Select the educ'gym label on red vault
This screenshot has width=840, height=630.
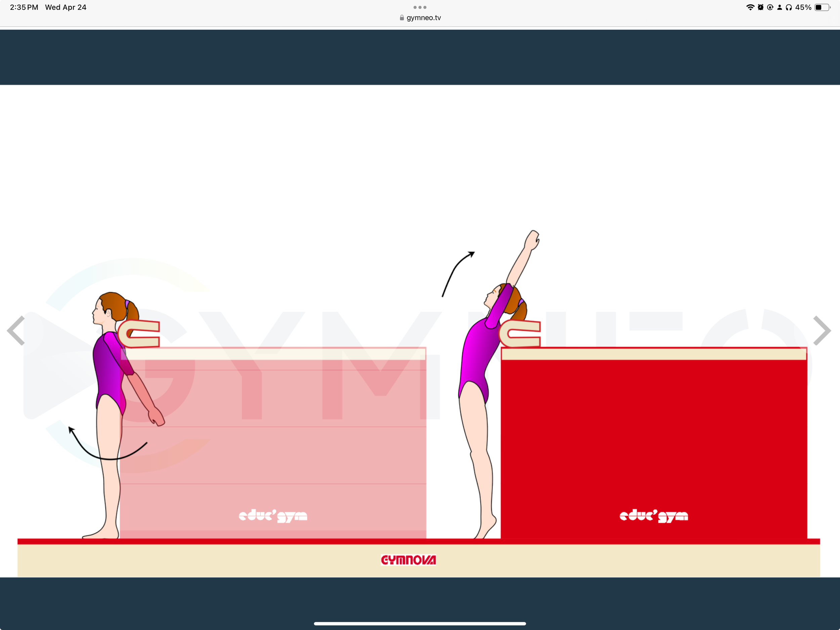[x=654, y=516]
